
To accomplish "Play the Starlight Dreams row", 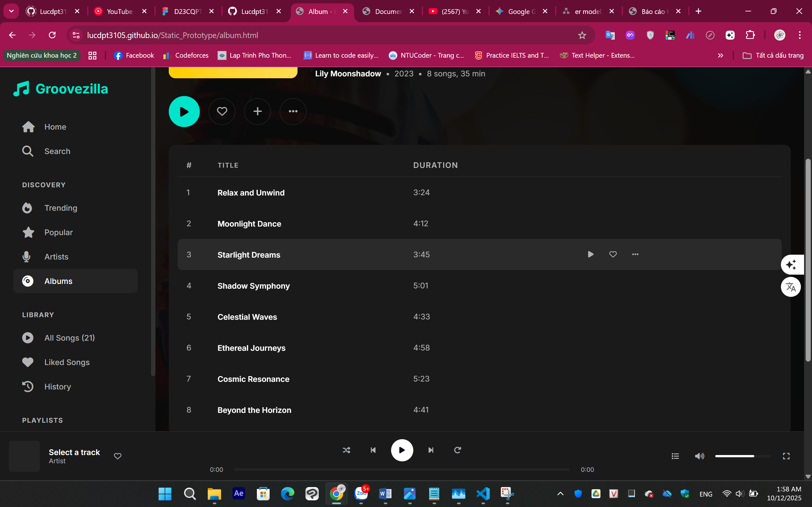I will (591, 254).
